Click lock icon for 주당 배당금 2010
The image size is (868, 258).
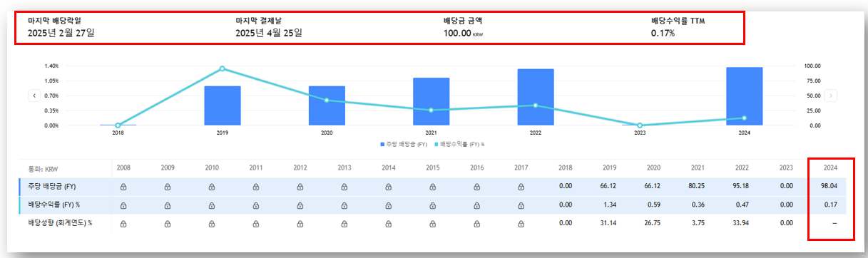pos(211,187)
